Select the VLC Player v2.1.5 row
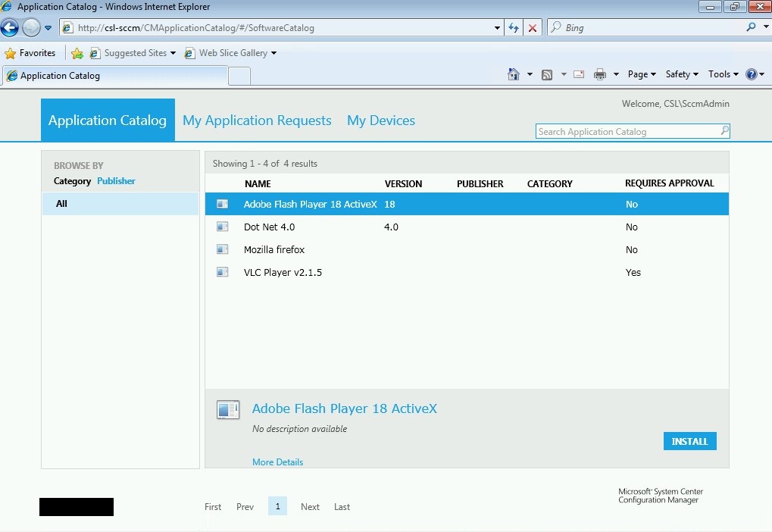 coord(283,273)
